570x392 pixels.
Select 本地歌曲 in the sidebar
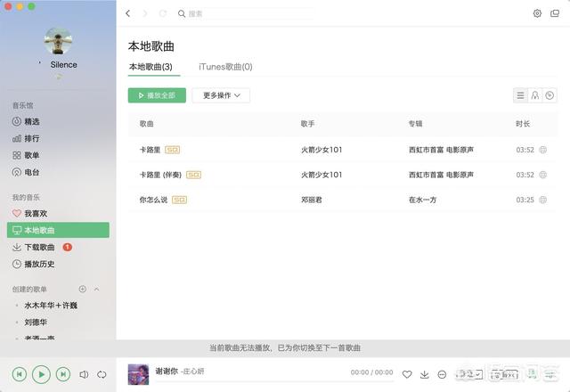pyautogui.click(x=58, y=230)
